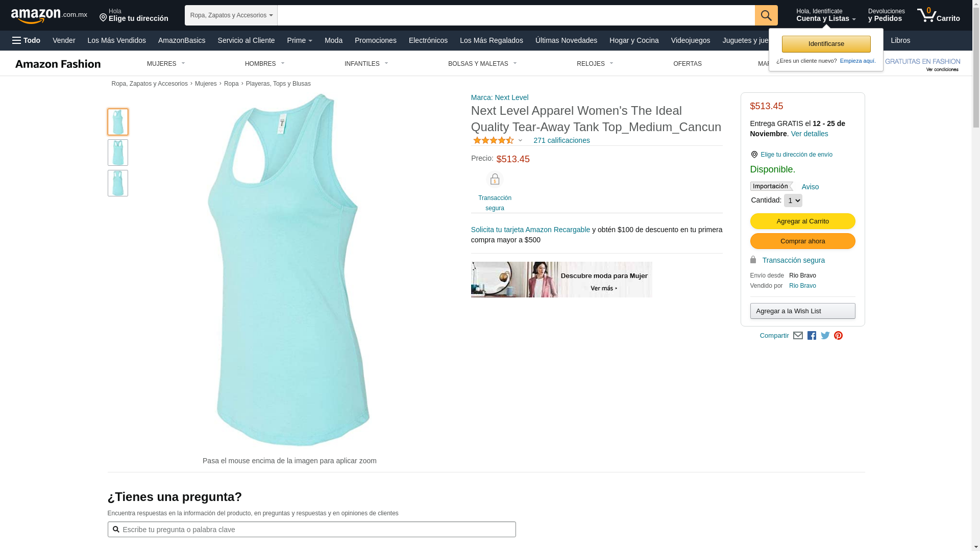980x551 pixels.
Task: Open the Promociones nav item
Action: click(376, 40)
